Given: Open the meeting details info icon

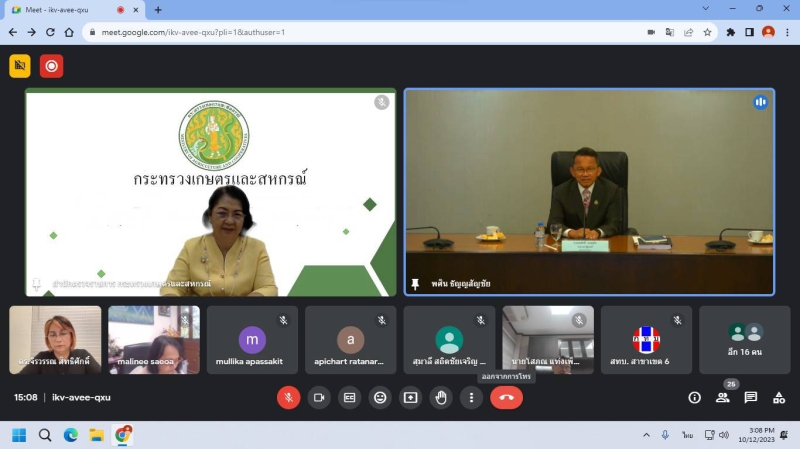Looking at the screenshot, I should point(694,397).
